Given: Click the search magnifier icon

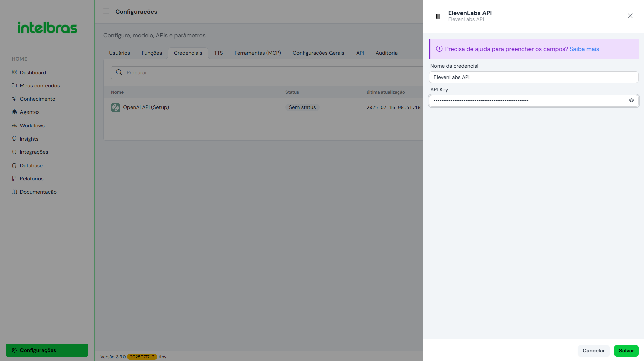Looking at the screenshot, I should click(x=119, y=72).
